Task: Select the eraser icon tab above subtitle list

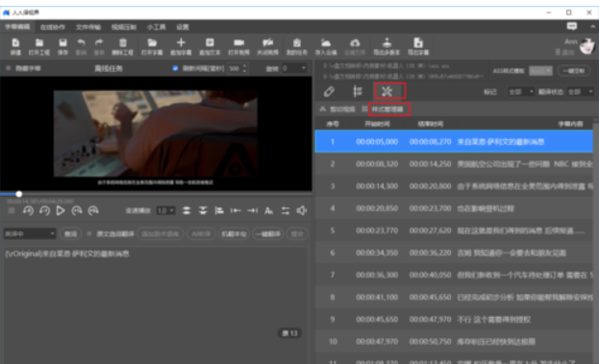Action: point(329,91)
